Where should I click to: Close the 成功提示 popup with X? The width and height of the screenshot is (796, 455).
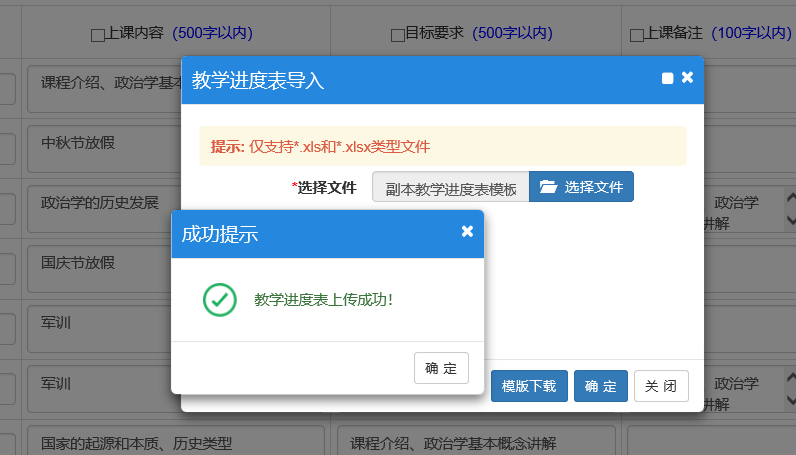pyautogui.click(x=467, y=232)
